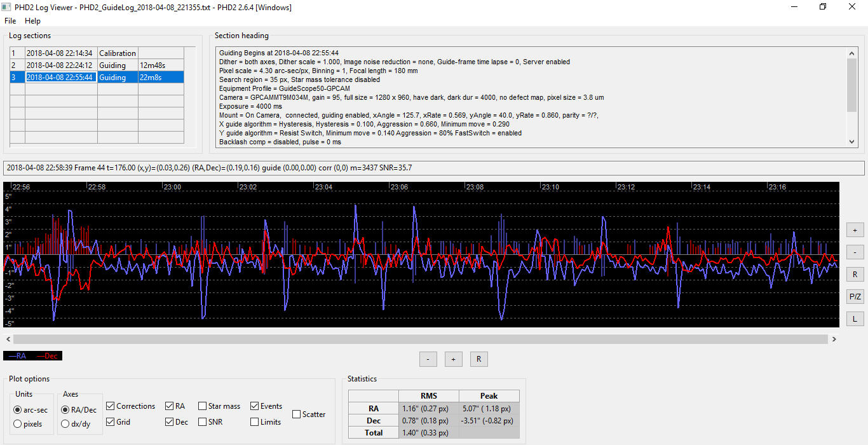Click right arrow of graph horizontal scrollbar
The image size is (868, 445).
click(834, 339)
